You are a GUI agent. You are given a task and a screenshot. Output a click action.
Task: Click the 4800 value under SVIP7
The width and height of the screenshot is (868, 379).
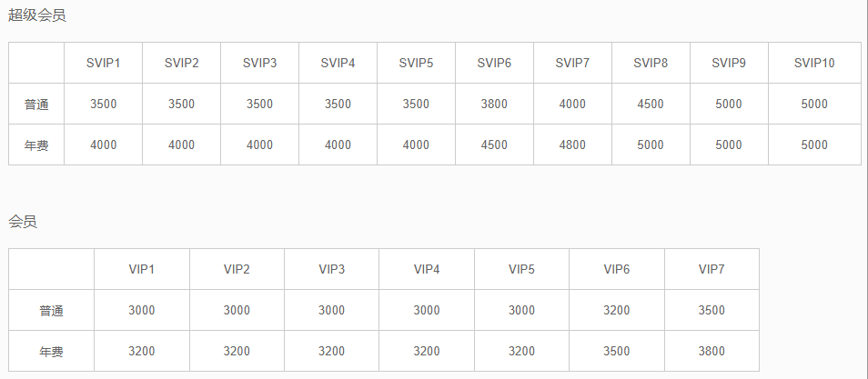pos(572,145)
